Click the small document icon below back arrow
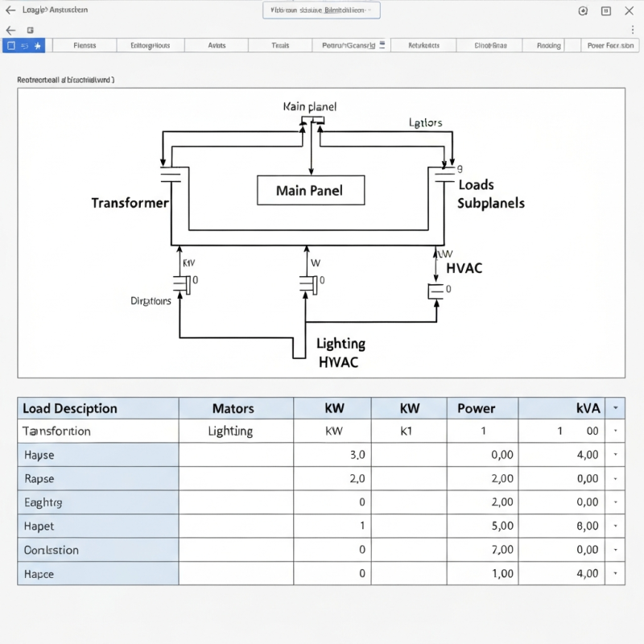Screen dimensions: 644x644 tap(30, 28)
